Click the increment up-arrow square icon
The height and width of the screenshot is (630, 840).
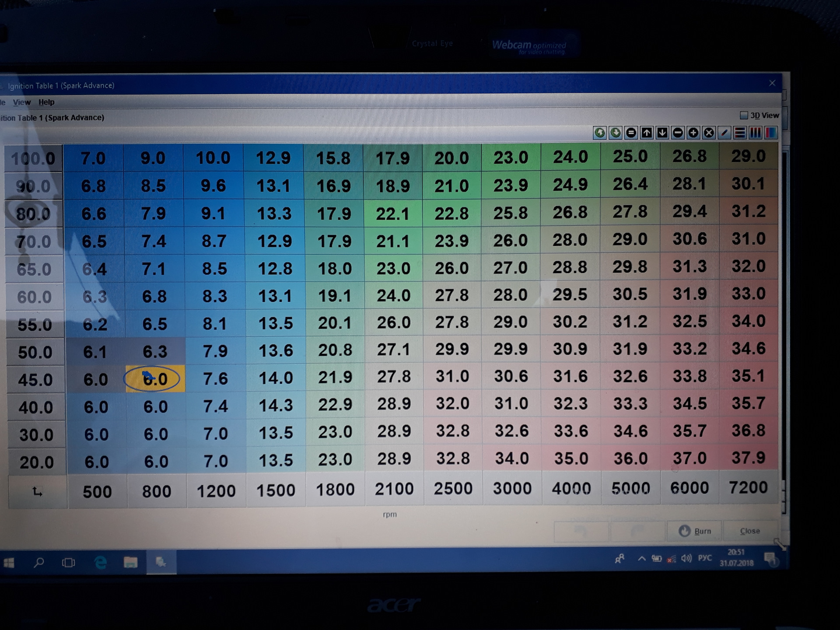[x=647, y=133]
